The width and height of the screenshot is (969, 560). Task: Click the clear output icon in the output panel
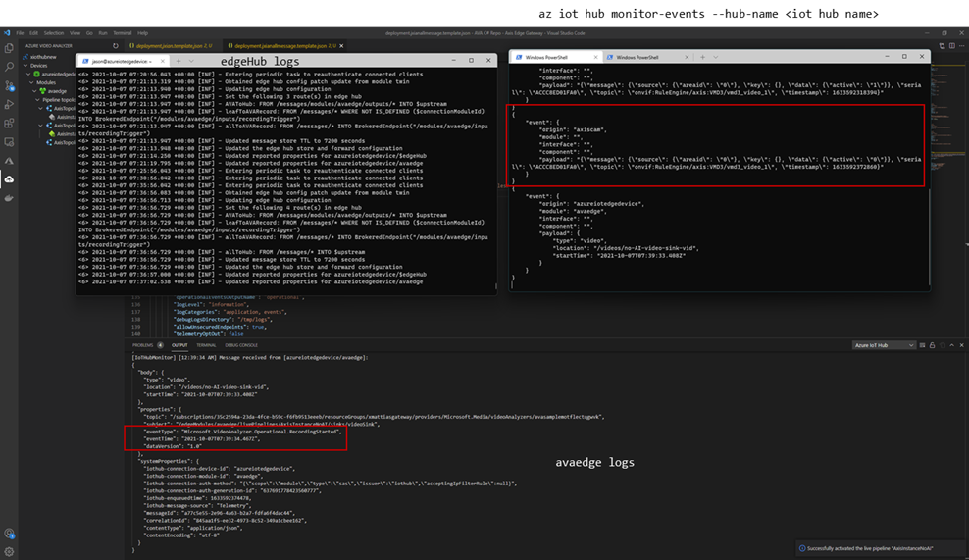(922, 345)
